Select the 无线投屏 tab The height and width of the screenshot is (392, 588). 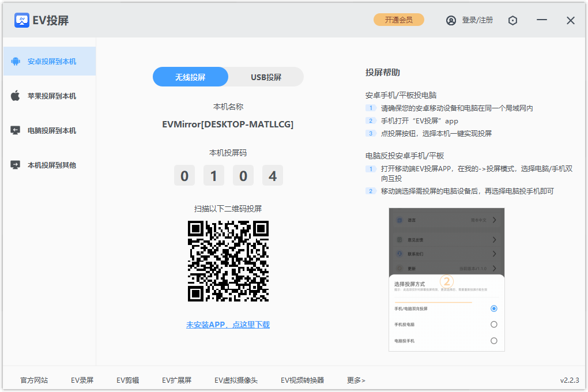[x=190, y=77]
